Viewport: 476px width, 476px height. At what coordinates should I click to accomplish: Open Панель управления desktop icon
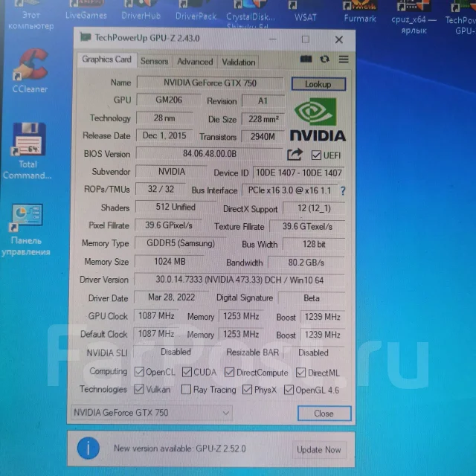pyautogui.click(x=27, y=230)
